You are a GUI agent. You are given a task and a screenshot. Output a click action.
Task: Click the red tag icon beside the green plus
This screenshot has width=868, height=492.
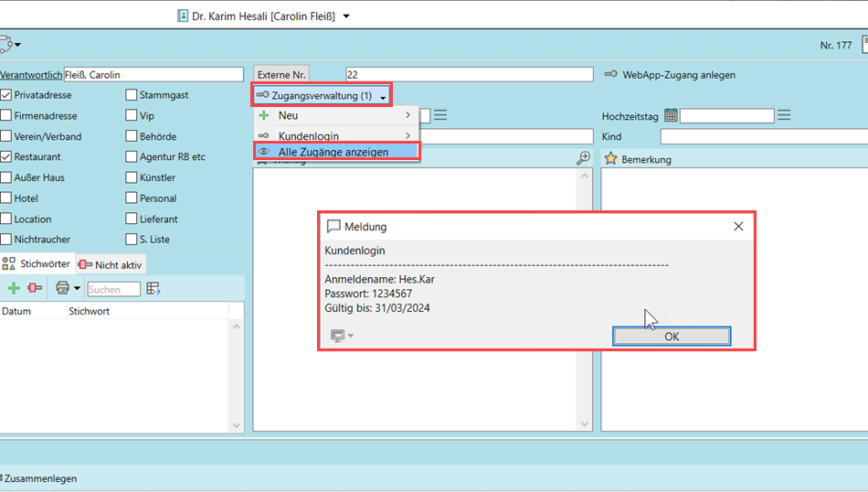tap(35, 288)
